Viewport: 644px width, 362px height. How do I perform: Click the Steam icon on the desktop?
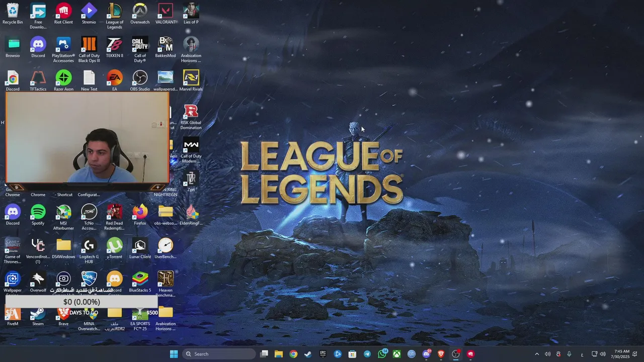pos(38,317)
